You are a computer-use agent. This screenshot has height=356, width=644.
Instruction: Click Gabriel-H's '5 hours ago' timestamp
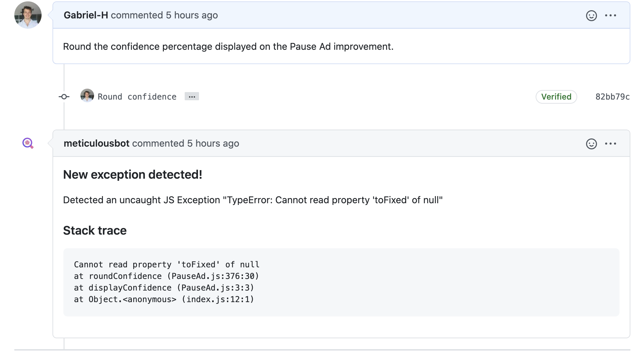[192, 15]
